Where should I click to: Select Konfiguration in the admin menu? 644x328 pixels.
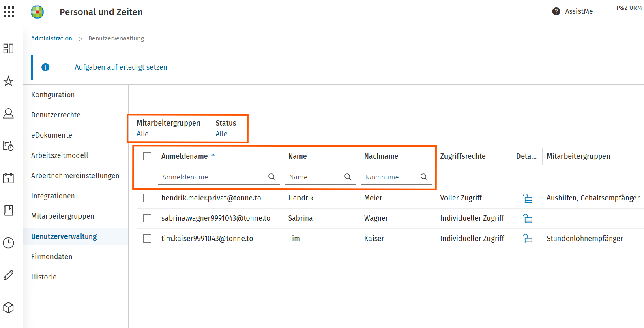[53, 95]
